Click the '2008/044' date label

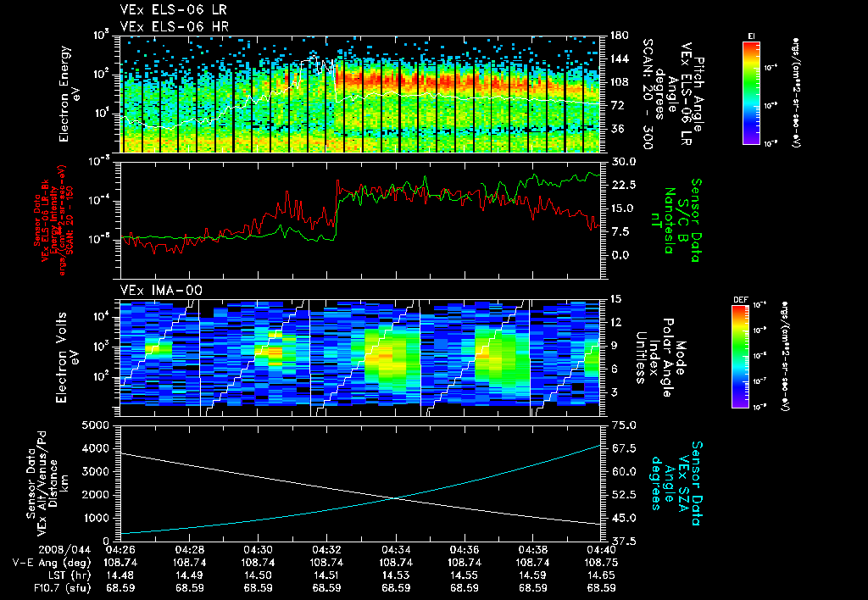(64, 550)
